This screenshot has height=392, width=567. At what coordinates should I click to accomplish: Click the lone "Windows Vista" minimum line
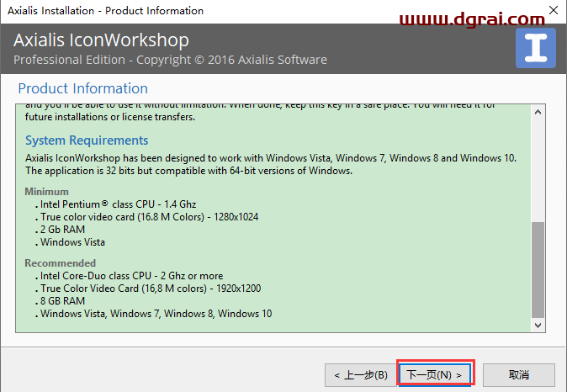point(70,242)
